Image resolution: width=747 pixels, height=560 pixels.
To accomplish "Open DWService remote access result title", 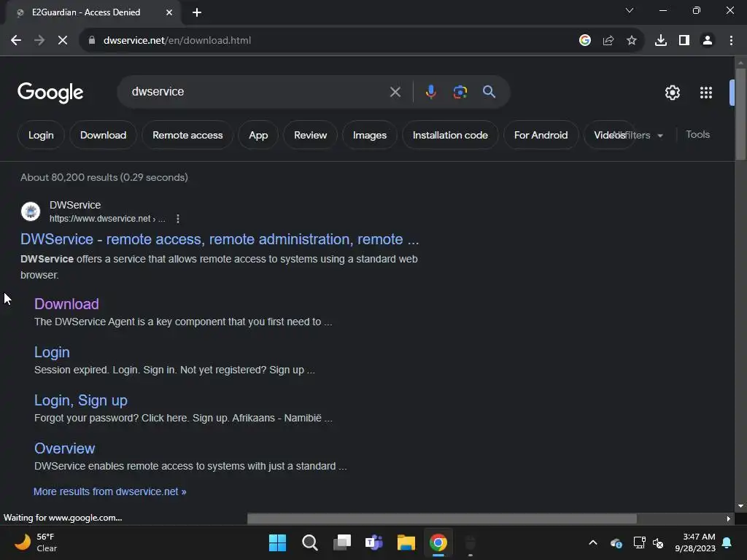I will [220, 239].
